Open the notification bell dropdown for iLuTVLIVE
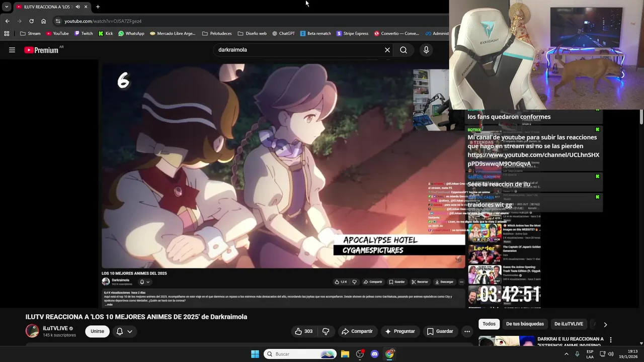This screenshot has height=362, width=644. click(x=124, y=331)
